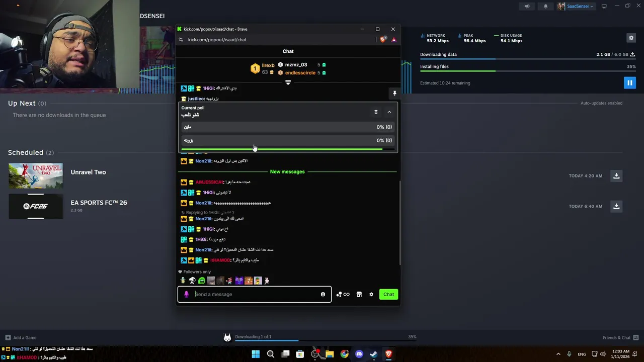Select the Mario emote
Screen dimensions: 644x362
[229, 281]
